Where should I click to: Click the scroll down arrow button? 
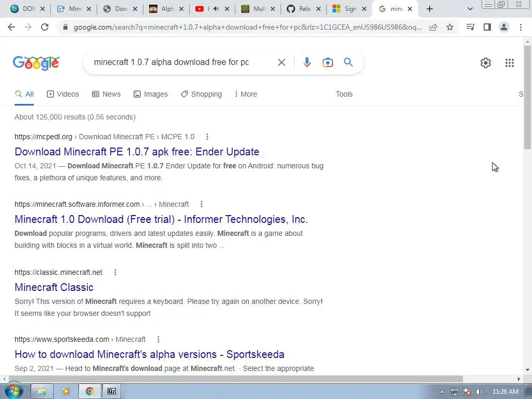click(x=528, y=370)
